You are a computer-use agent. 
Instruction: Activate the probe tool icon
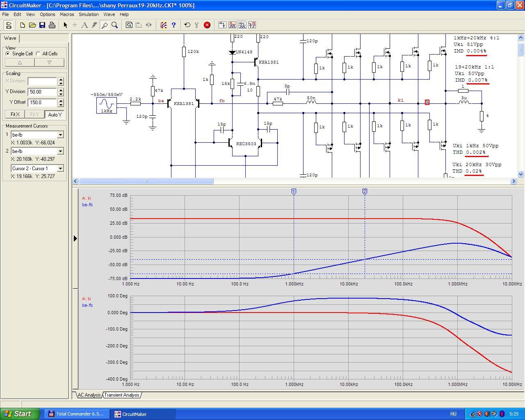point(105,25)
